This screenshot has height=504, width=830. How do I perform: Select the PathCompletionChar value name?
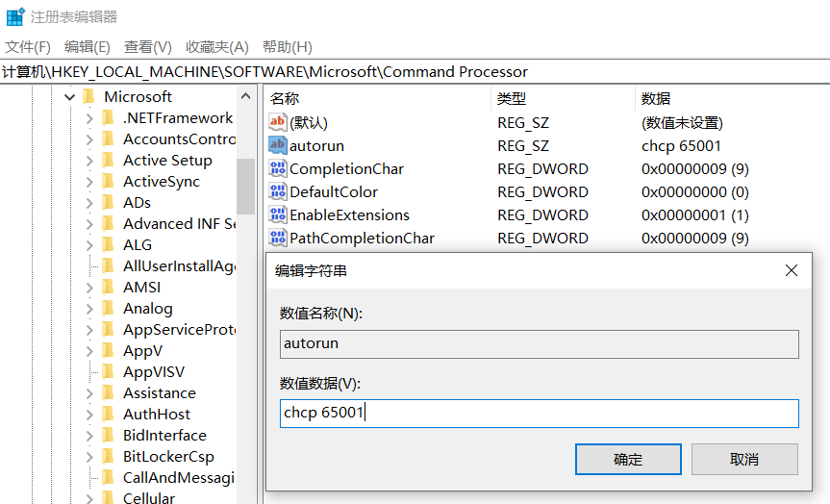[x=362, y=238]
